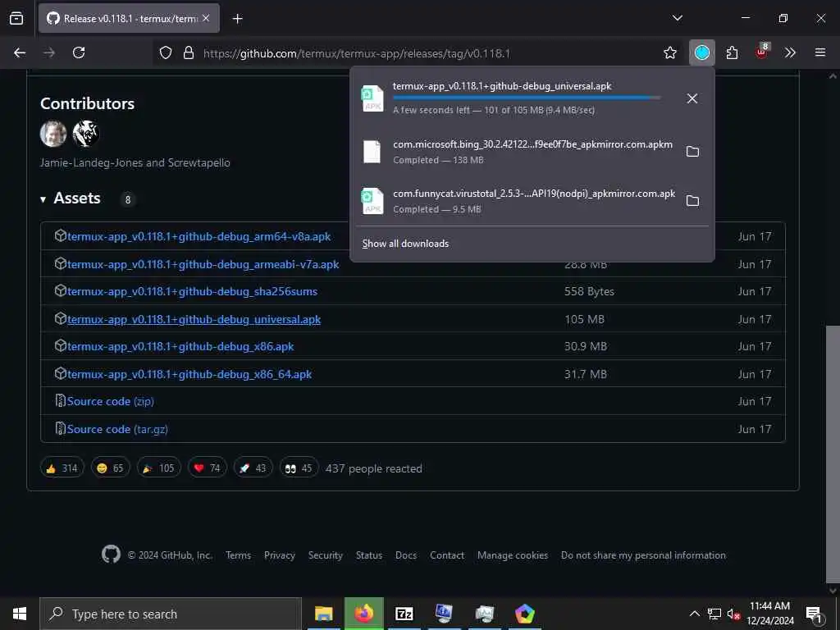Viewport: 840px width, 630px height.
Task: Click the termux download progress bar
Action: coord(526,98)
